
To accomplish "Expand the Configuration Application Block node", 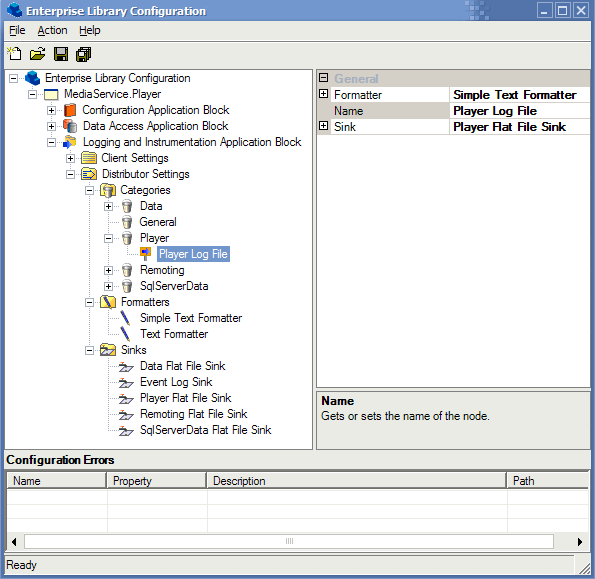I will 52,110.
